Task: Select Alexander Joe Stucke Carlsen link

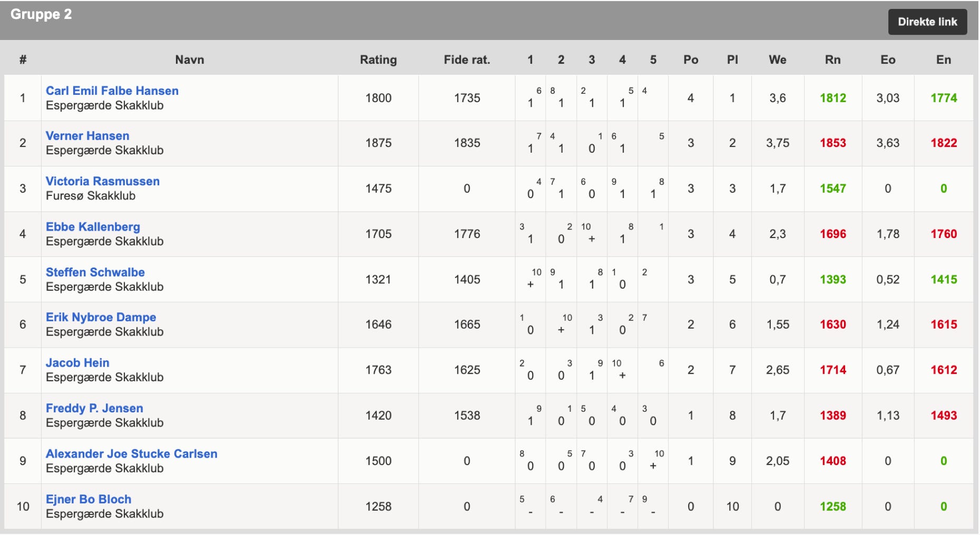Action: (x=131, y=454)
